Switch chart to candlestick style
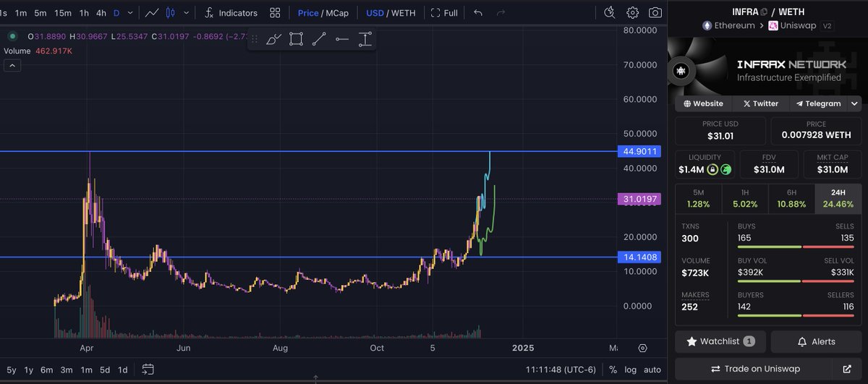This screenshot has height=384, width=868. click(171, 13)
